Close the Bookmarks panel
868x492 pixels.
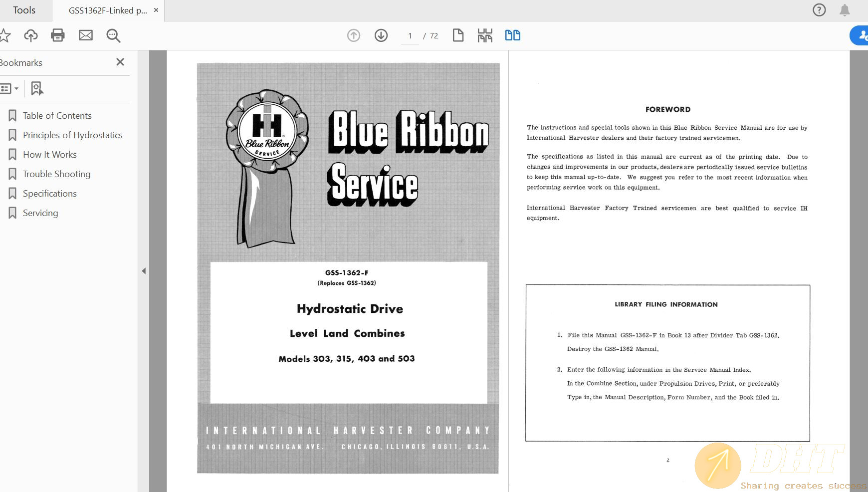click(120, 62)
